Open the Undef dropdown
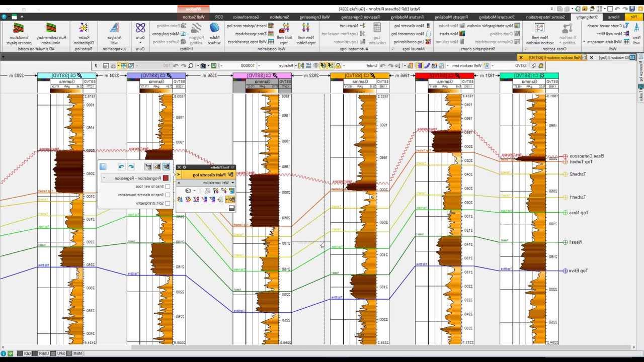The image size is (644, 362). (x=361, y=66)
